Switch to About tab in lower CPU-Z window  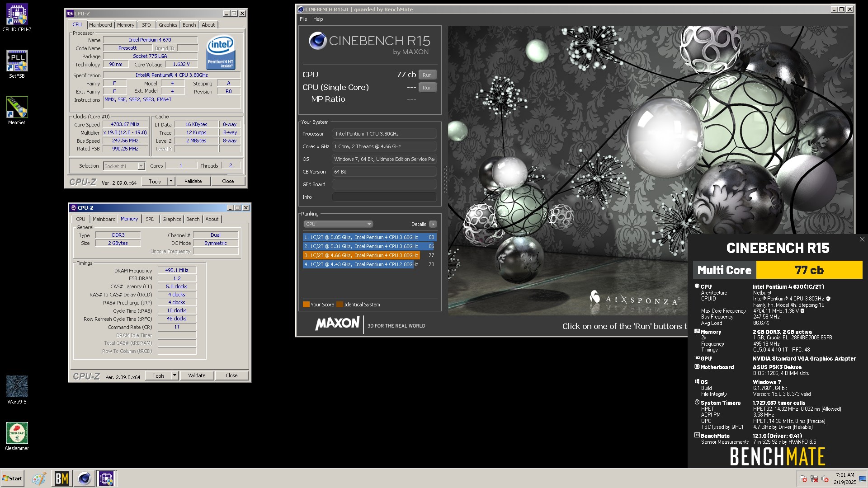click(x=212, y=219)
